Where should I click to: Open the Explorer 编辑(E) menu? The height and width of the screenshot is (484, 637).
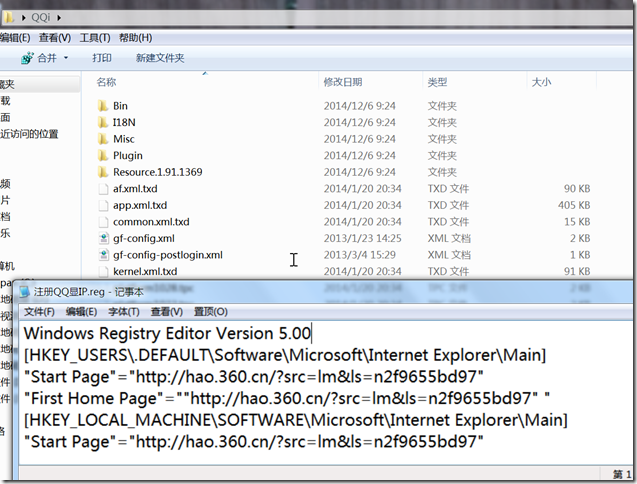[15, 38]
